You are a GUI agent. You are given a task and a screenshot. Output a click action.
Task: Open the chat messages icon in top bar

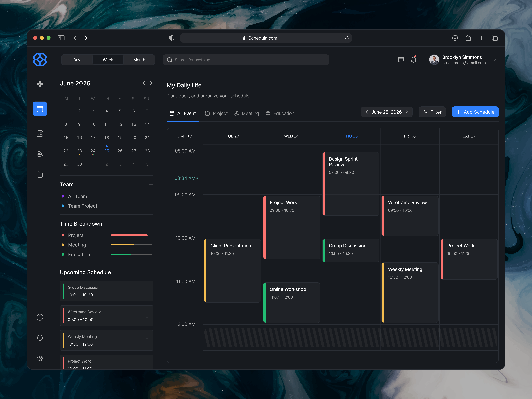tap(401, 60)
